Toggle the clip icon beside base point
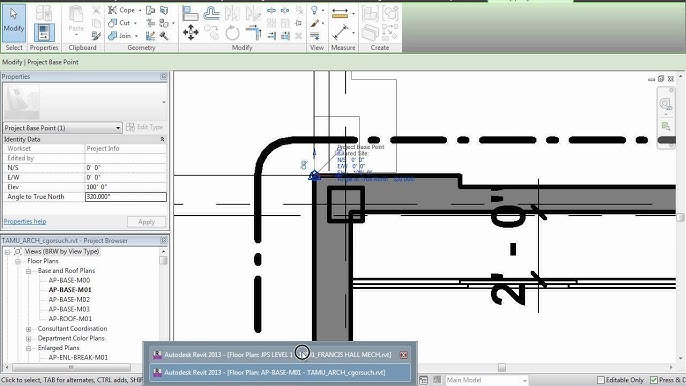 [x=304, y=165]
